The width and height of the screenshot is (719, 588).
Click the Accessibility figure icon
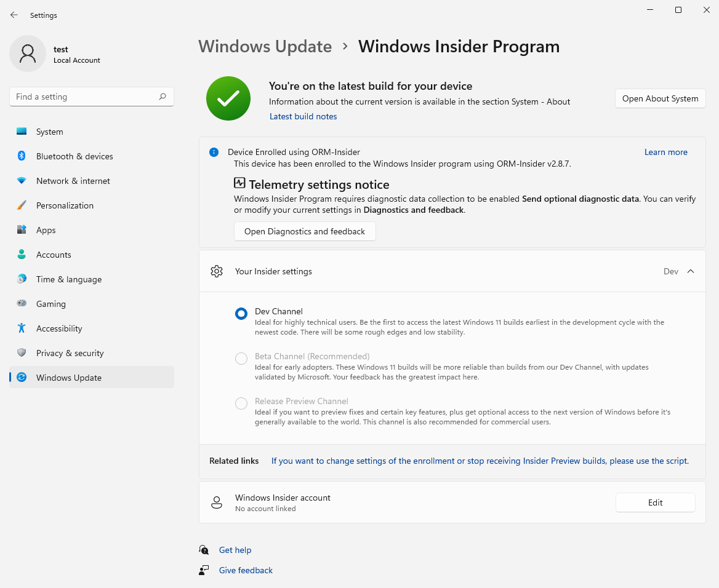pyautogui.click(x=22, y=328)
